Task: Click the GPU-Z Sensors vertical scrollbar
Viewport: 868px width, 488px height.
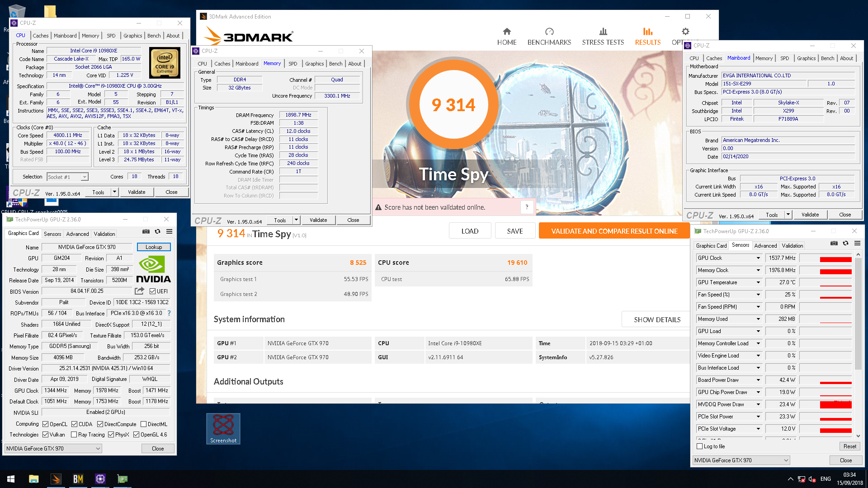Action: coord(858,345)
